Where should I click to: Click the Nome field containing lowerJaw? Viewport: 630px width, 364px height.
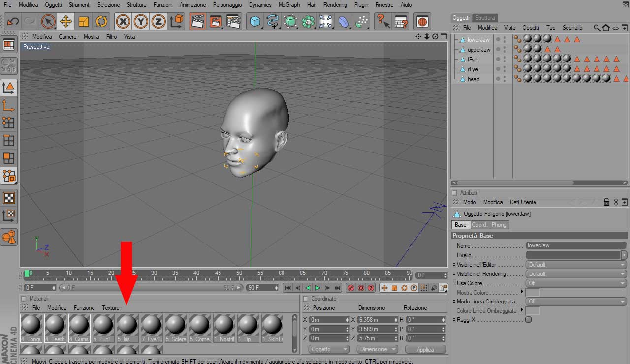click(x=576, y=245)
